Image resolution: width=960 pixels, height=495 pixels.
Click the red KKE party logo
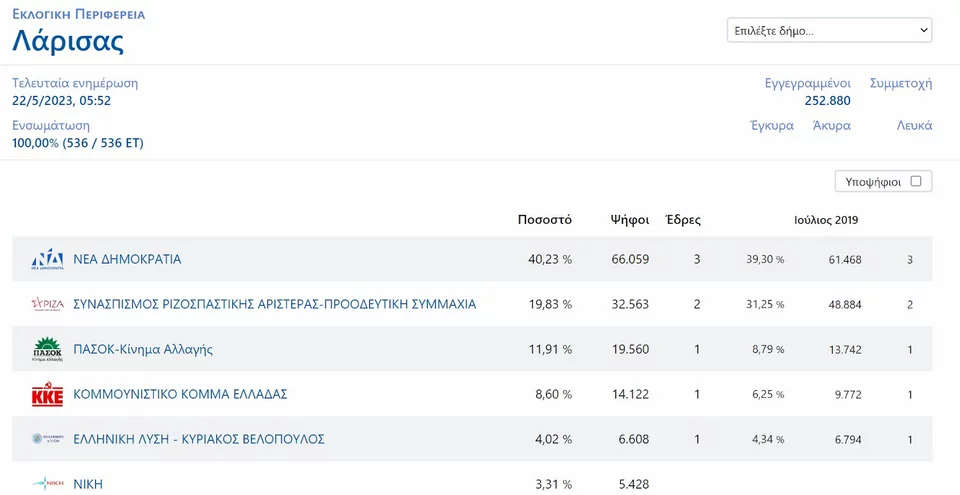[x=47, y=395]
